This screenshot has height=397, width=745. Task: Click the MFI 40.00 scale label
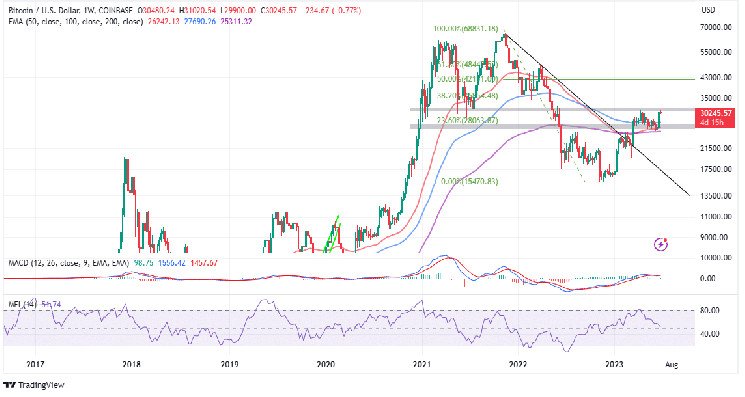(710, 334)
